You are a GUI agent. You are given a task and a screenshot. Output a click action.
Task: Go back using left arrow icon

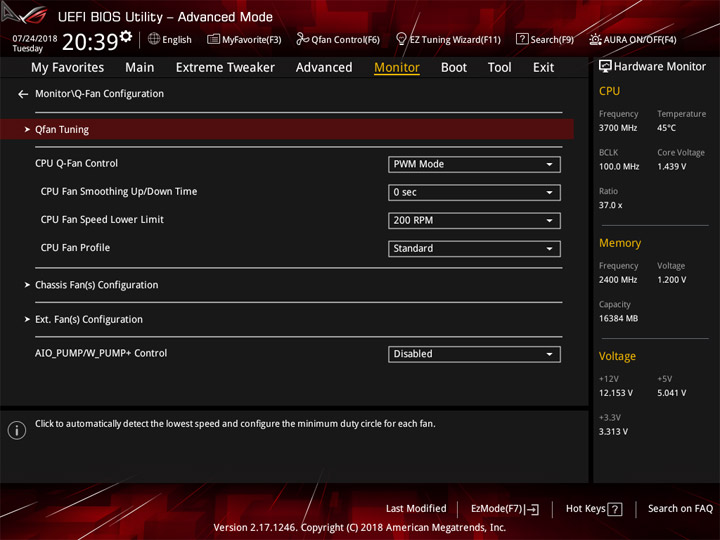23,94
